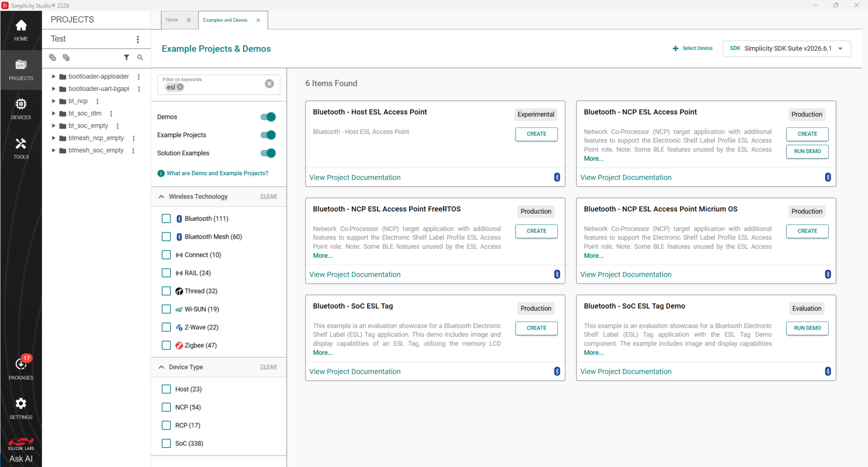868x467 pixels.
Task: Click the Filter on keywords field
Action: pos(219,85)
